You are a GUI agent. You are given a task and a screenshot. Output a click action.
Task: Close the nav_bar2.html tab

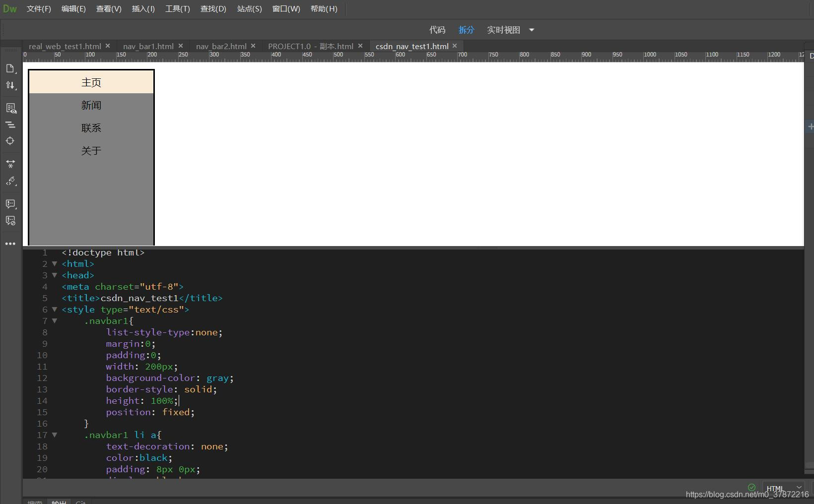(253, 46)
